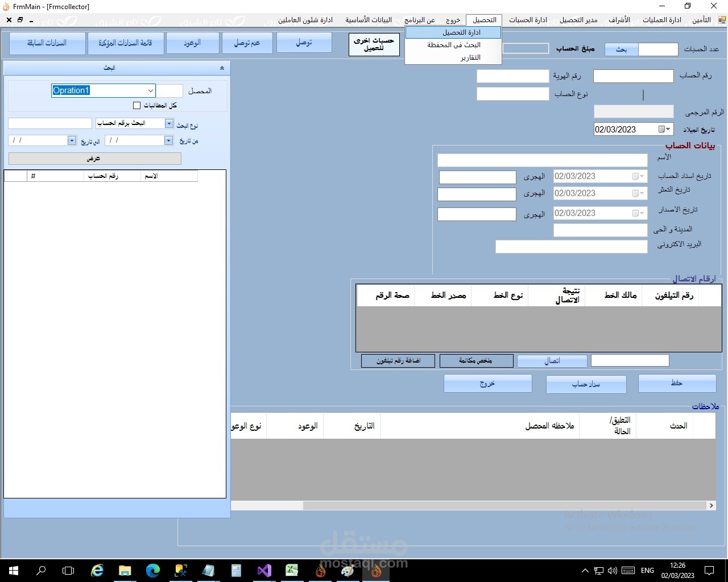
Task: Open the الي تاريخ date dropdown
Action: [x=72, y=140]
